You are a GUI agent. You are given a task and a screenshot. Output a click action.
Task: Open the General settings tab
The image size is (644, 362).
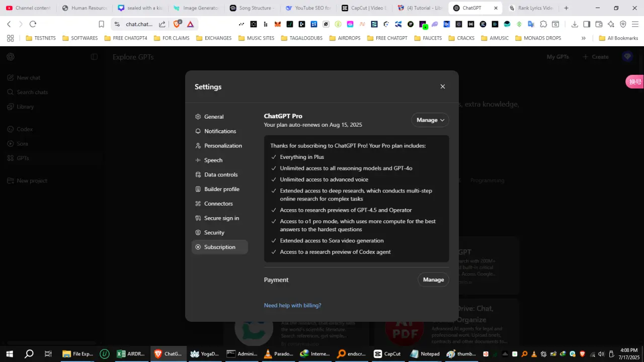point(219,117)
